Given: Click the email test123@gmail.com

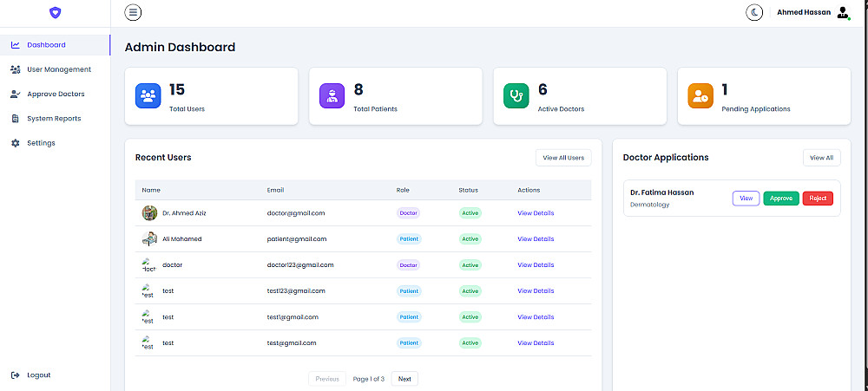Looking at the screenshot, I should tap(296, 291).
